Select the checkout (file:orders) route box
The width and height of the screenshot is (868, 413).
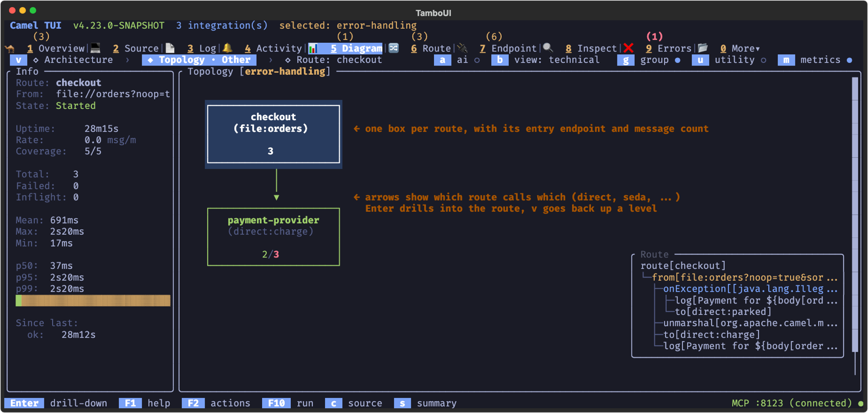pyautogui.click(x=273, y=134)
